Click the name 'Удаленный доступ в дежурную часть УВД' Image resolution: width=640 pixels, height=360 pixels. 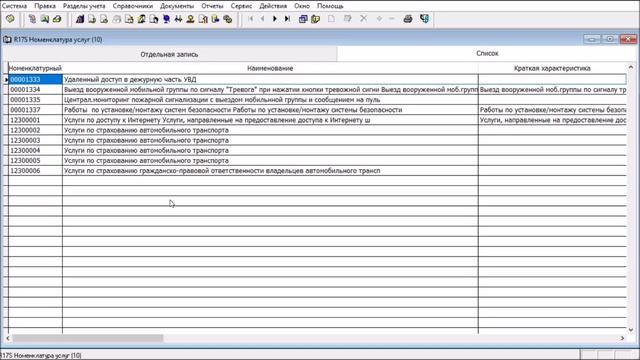tap(130, 80)
